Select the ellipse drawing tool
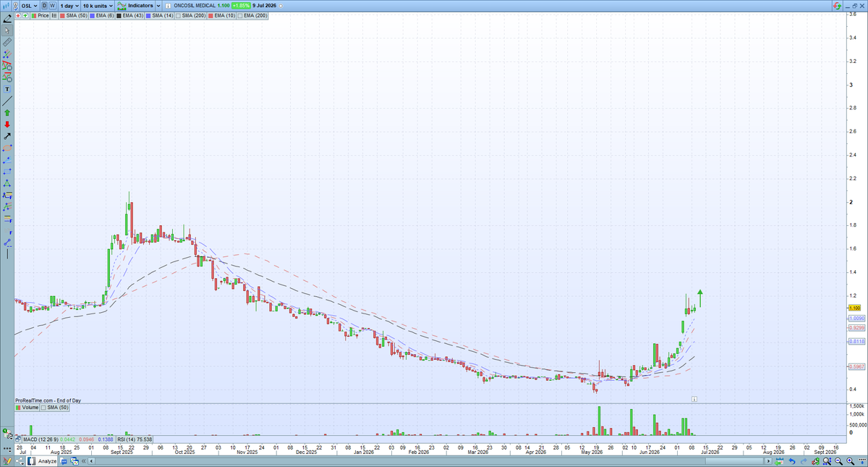868x467 pixels. [7, 148]
